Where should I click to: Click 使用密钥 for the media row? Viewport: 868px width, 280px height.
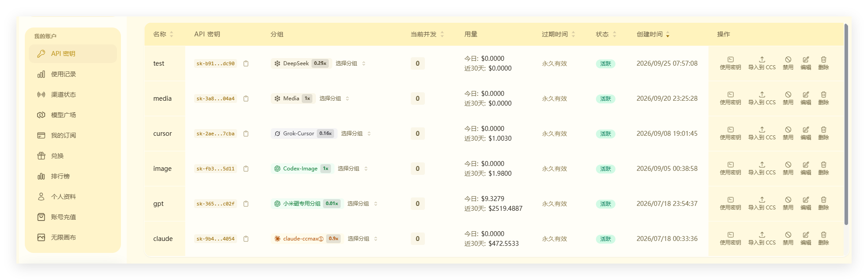tap(730, 99)
